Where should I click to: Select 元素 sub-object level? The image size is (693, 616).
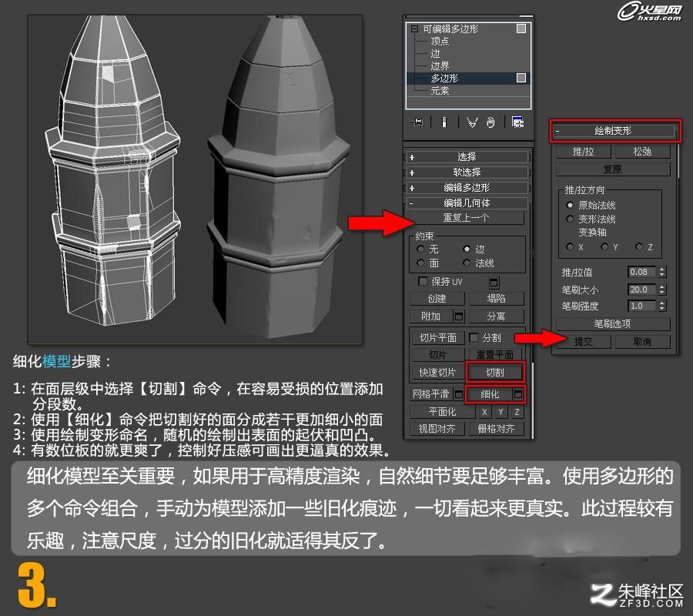tap(440, 91)
